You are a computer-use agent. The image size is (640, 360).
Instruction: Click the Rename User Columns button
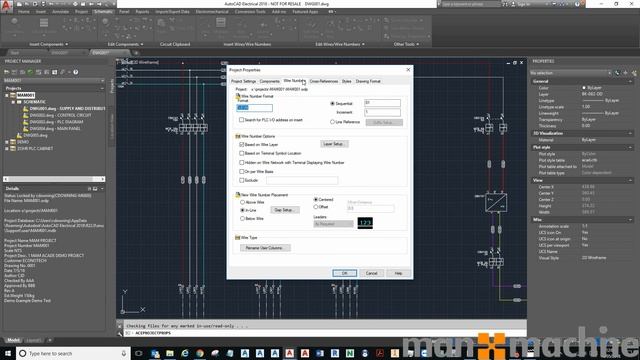pos(265,248)
